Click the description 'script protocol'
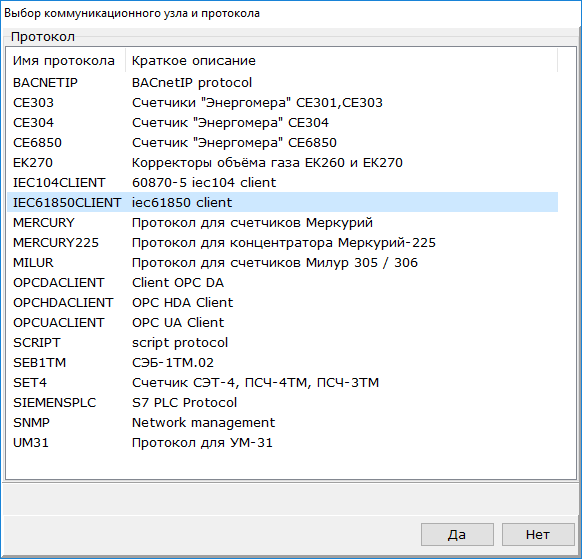The height and width of the screenshot is (559, 582). click(x=180, y=343)
